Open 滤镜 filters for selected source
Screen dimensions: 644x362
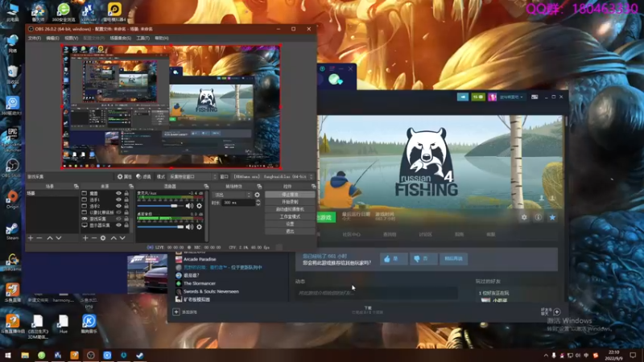coord(144,176)
